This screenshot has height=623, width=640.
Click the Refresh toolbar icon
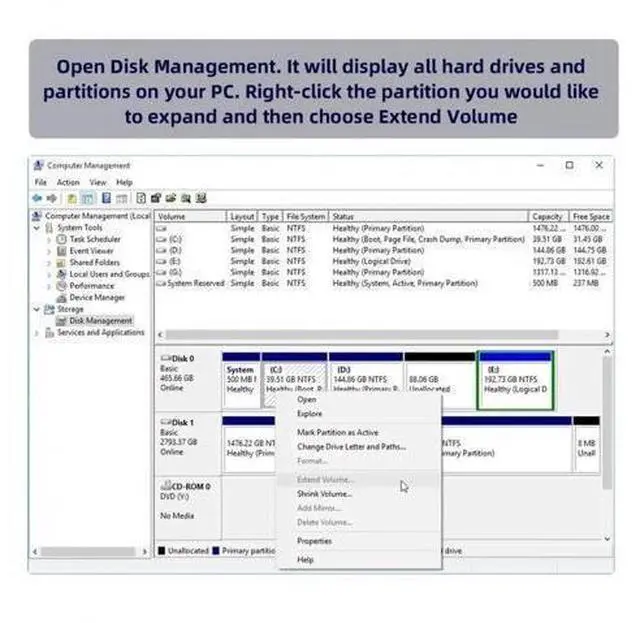[141, 198]
